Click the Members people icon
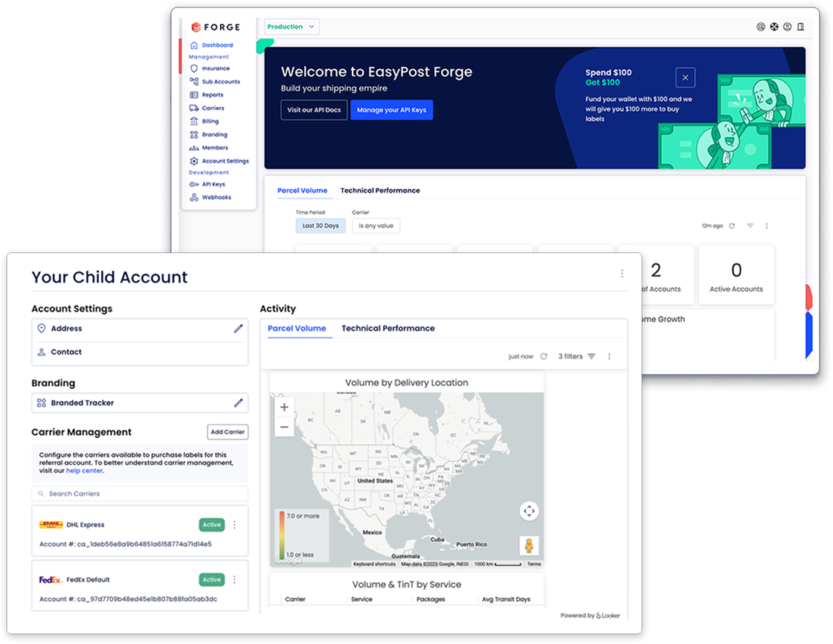 [x=194, y=148]
